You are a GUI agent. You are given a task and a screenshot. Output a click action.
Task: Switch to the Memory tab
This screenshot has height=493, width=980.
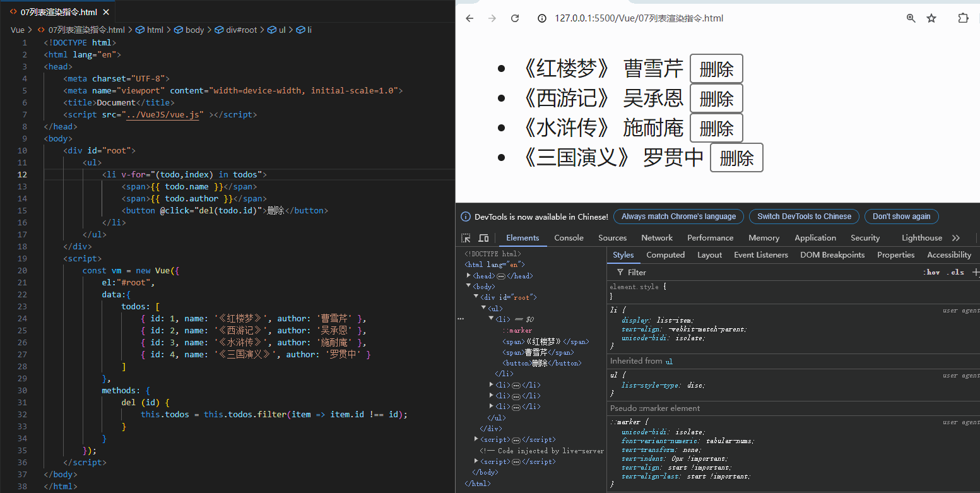click(x=764, y=238)
